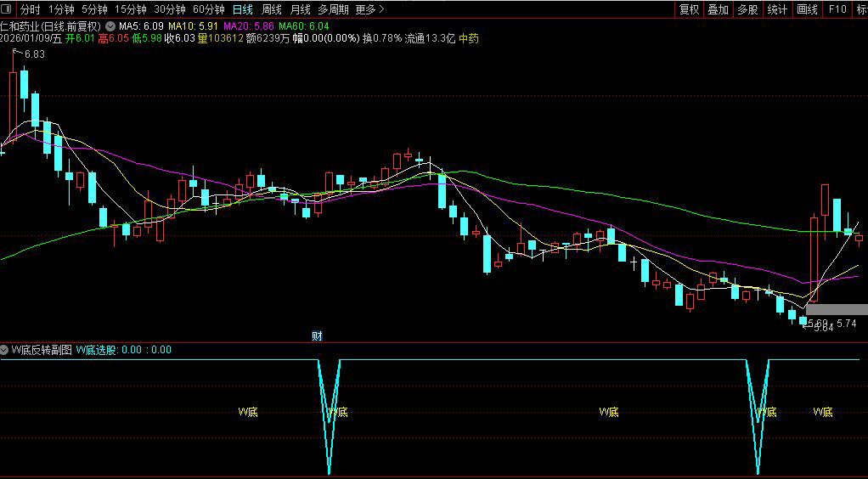Choose the 30分钟 period
868x479 pixels.
[x=170, y=9]
